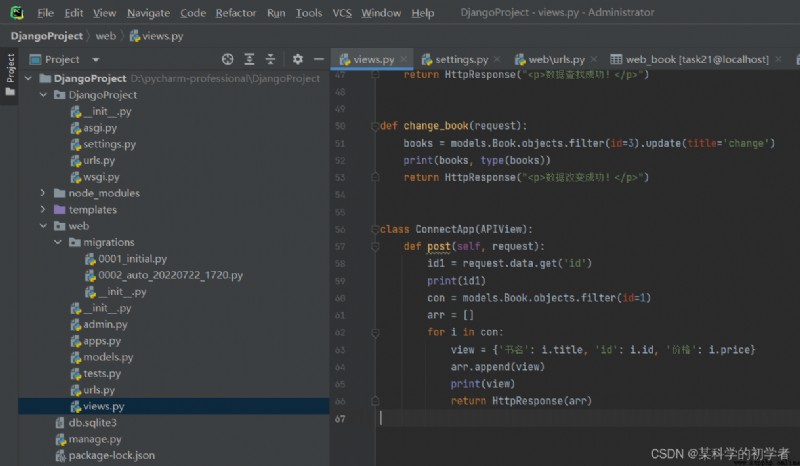Click the file icon beside db.sqlite3

coord(60,423)
